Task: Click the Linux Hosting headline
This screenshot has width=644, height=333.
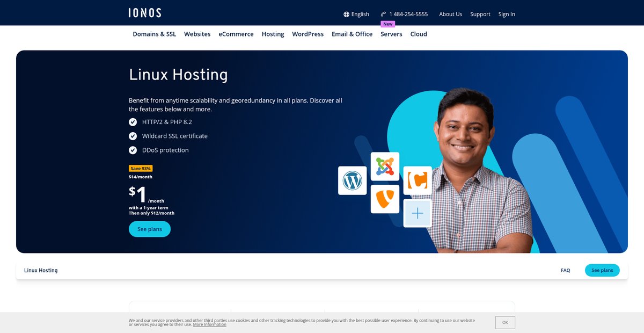Action: pyautogui.click(x=178, y=75)
